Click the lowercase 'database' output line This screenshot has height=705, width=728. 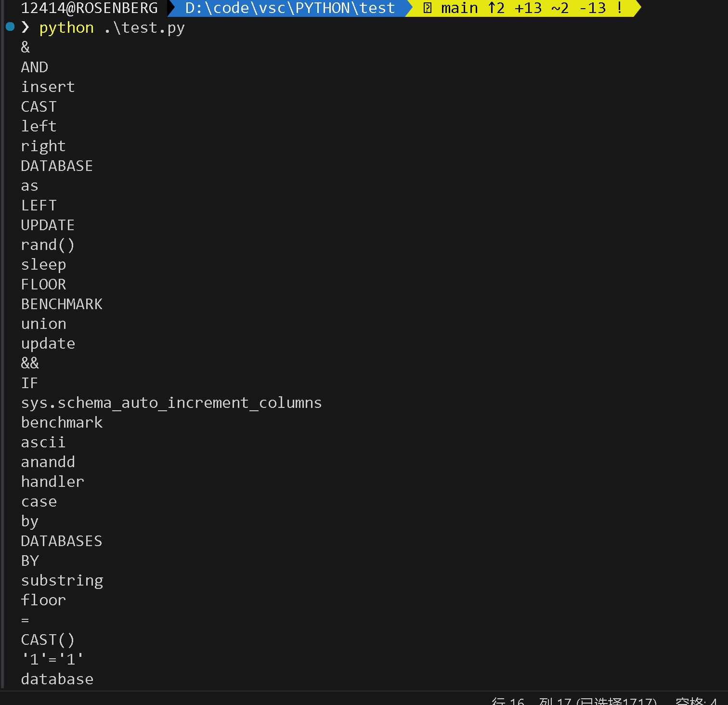[57, 679]
